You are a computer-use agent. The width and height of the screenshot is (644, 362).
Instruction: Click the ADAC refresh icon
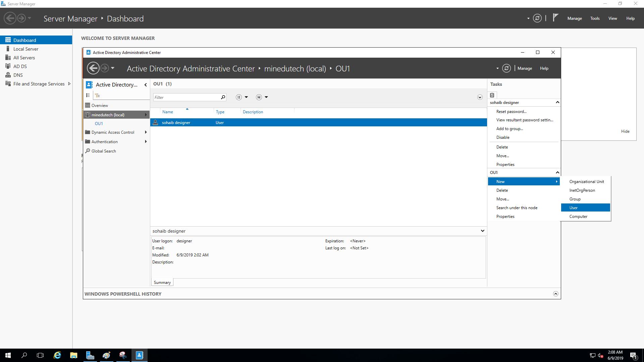click(x=506, y=68)
